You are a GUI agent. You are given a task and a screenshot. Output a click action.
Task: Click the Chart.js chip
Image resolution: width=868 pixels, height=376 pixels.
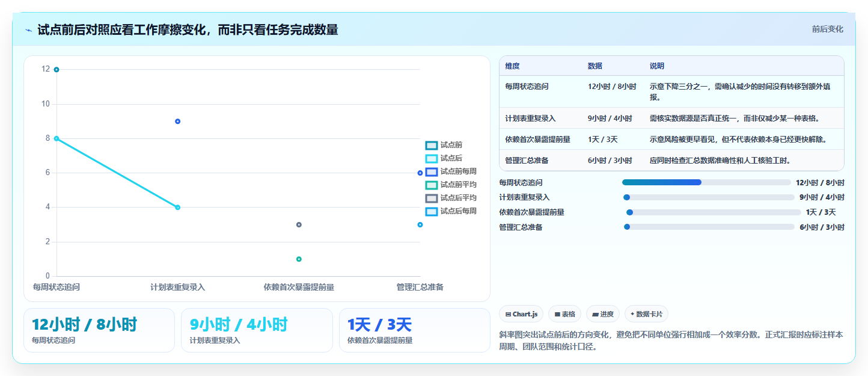point(521,314)
